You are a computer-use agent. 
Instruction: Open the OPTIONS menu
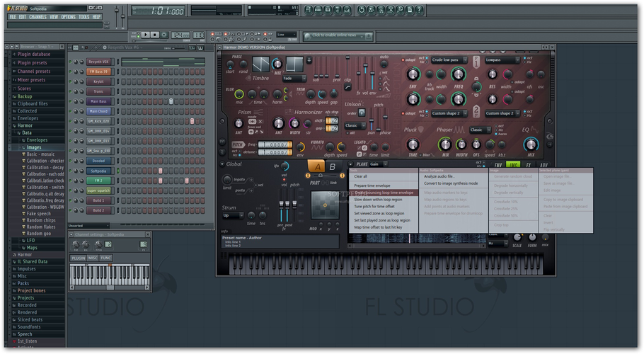coord(68,17)
